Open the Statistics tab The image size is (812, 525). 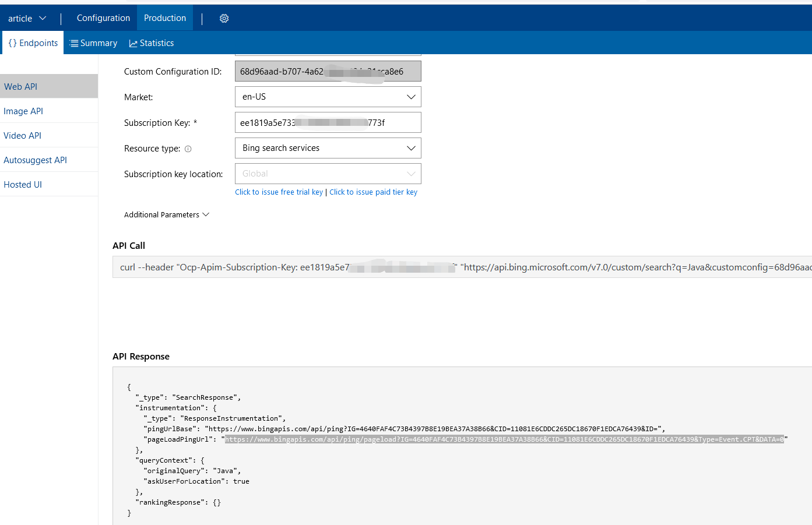152,43
